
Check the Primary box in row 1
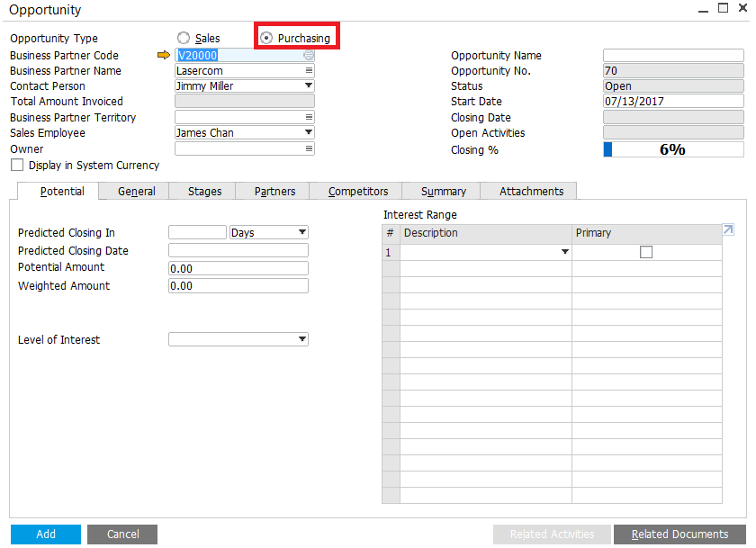646,253
